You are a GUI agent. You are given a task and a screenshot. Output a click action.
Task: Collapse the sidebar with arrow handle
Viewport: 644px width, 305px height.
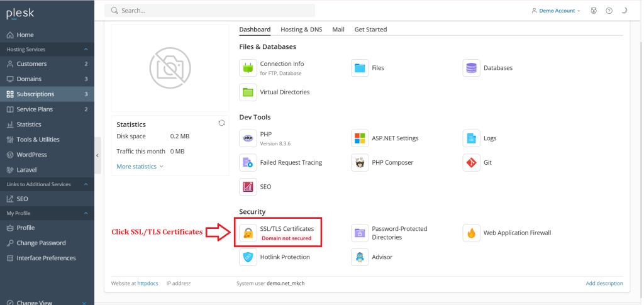pos(97,155)
